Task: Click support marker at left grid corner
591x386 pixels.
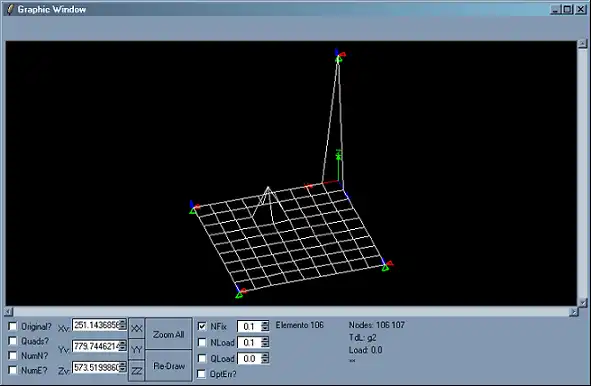Action: 193,211
